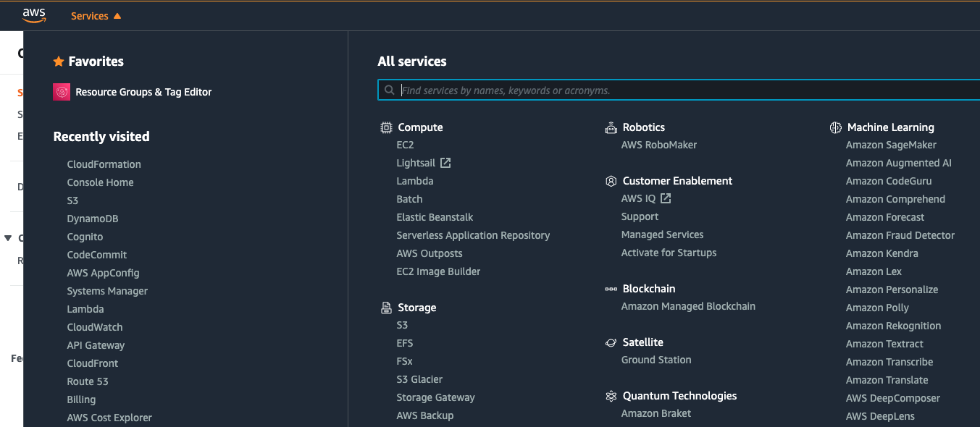Image resolution: width=980 pixels, height=427 pixels.
Task: Open CloudFront service
Action: click(92, 363)
